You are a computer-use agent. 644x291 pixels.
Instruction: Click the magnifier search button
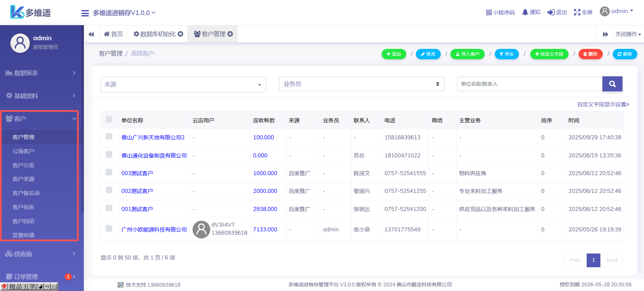612,84
